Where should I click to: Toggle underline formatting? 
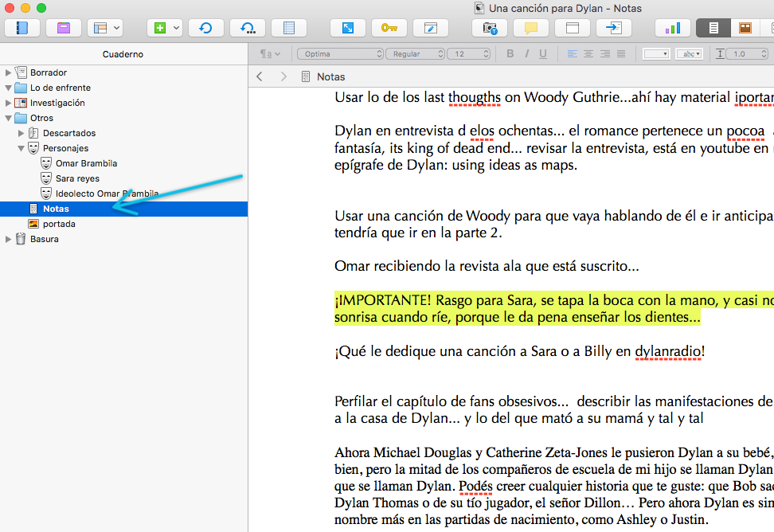coord(543,54)
